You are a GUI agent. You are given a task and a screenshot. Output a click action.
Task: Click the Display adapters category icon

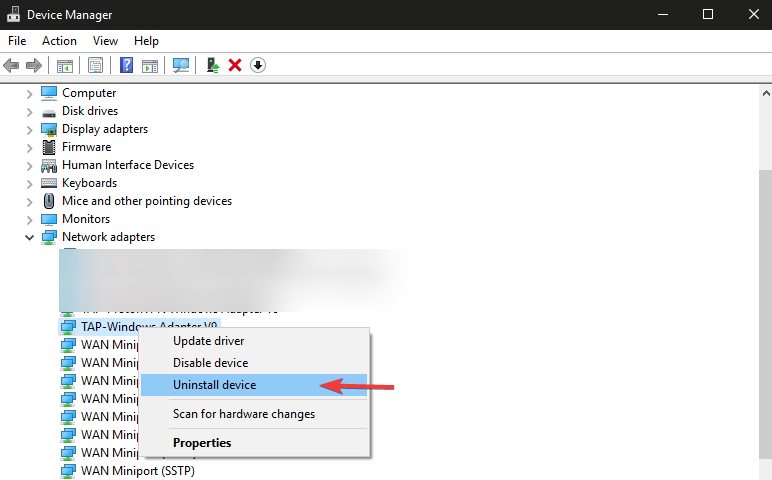click(x=49, y=129)
